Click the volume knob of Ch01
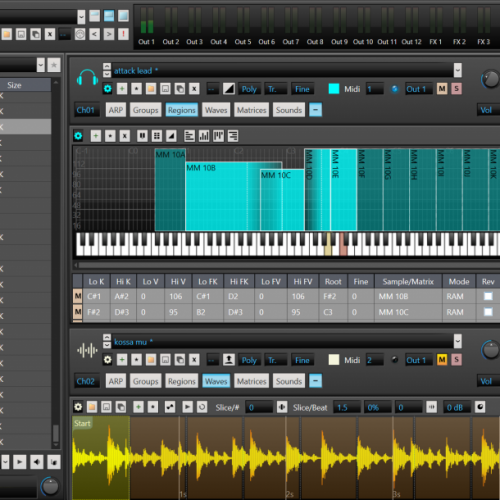The width and height of the screenshot is (500, 500). pos(490,79)
